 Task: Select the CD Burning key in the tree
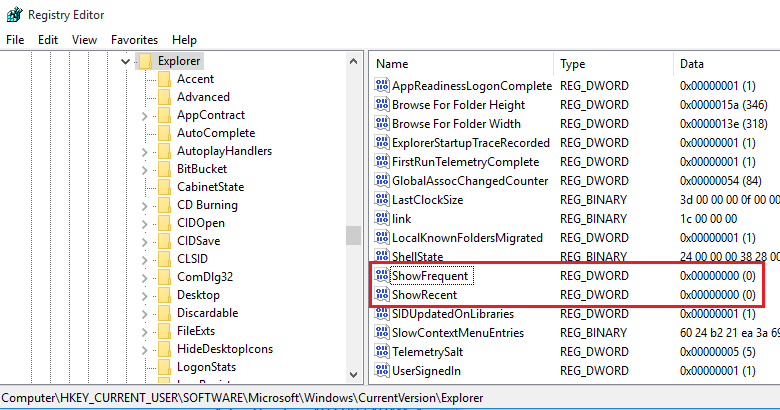207,205
